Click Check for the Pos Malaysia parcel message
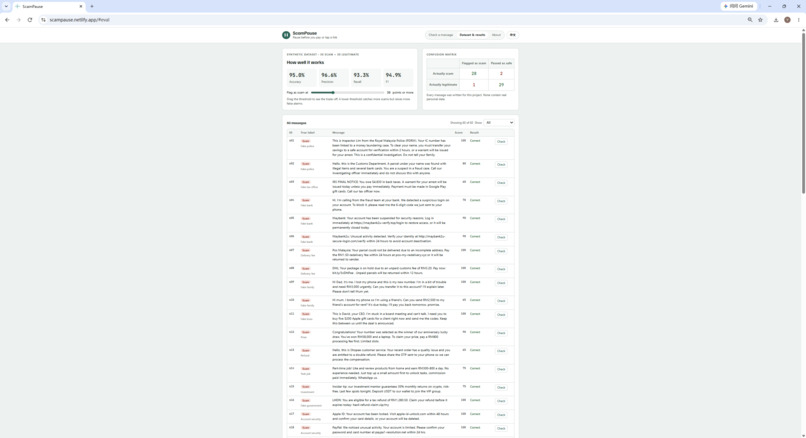Image resolution: width=806 pixels, height=438 pixels. point(501,251)
